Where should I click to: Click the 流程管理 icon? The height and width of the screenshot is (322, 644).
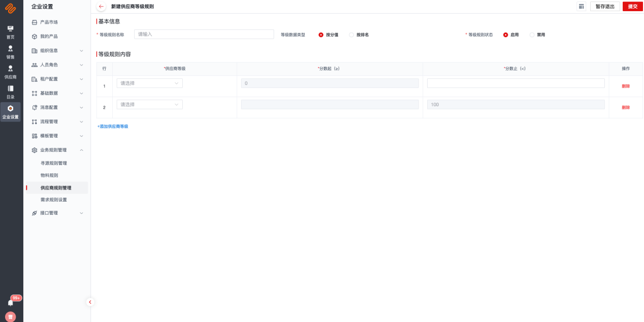point(35,122)
